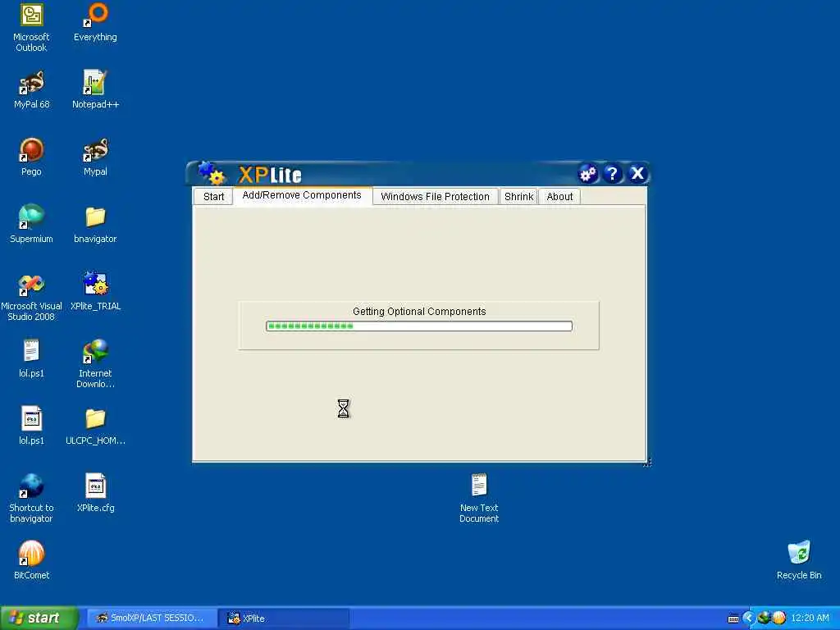
Task: Click the XPlite taskbar button
Action: point(284,619)
